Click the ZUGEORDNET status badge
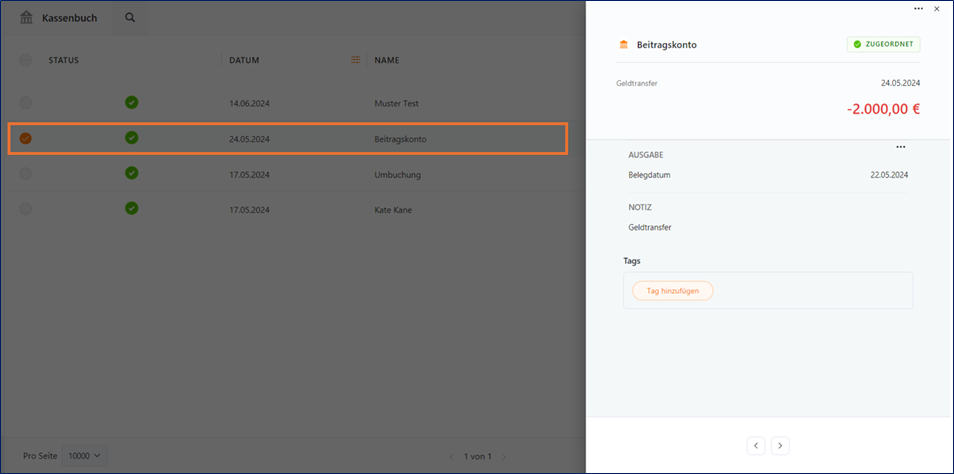Viewport: 954px width, 474px height. click(x=883, y=44)
